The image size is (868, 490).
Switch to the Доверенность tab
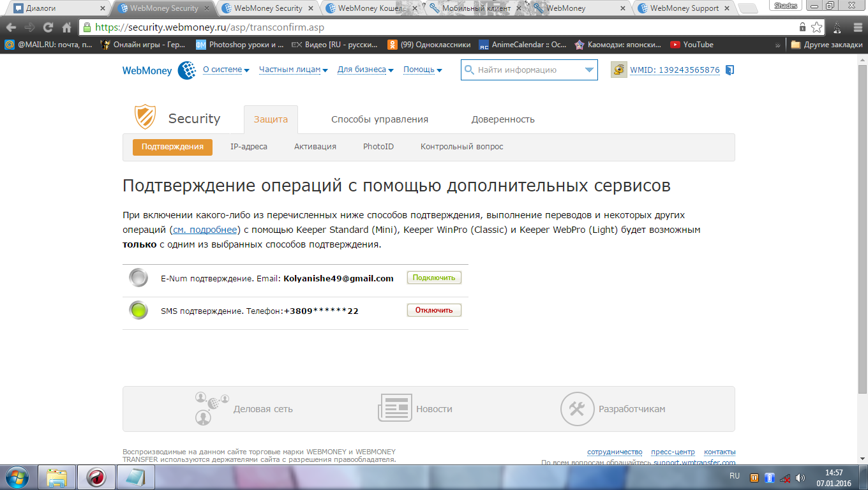tap(503, 119)
